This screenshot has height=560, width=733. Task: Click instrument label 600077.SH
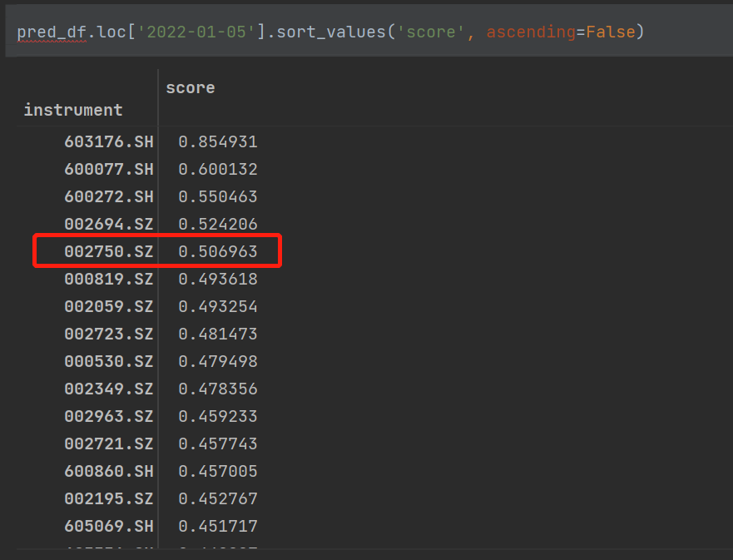pyautogui.click(x=109, y=169)
